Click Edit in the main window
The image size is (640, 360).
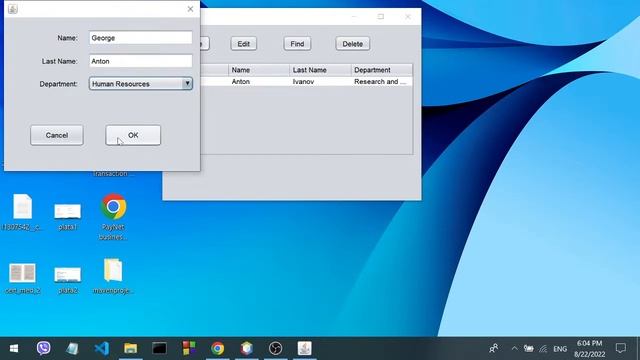[x=244, y=44]
